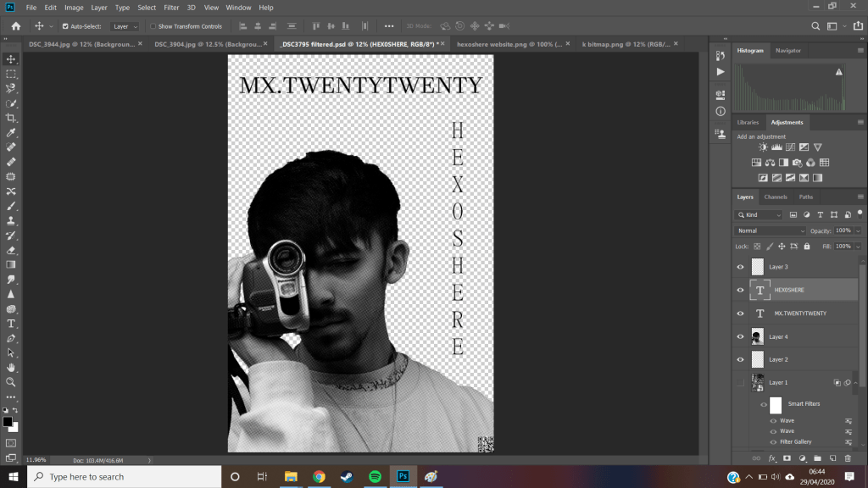The image size is (868, 488).
Task: Select the Eraser tool
Action: click(x=11, y=250)
